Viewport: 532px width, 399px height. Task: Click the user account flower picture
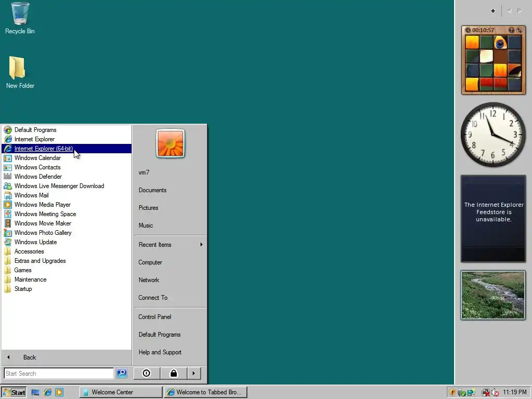tap(170, 143)
